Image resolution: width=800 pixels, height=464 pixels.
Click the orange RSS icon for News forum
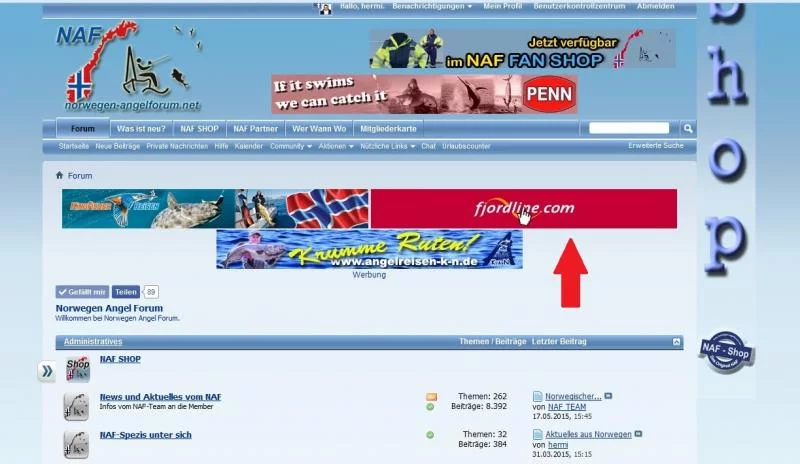pos(431,397)
